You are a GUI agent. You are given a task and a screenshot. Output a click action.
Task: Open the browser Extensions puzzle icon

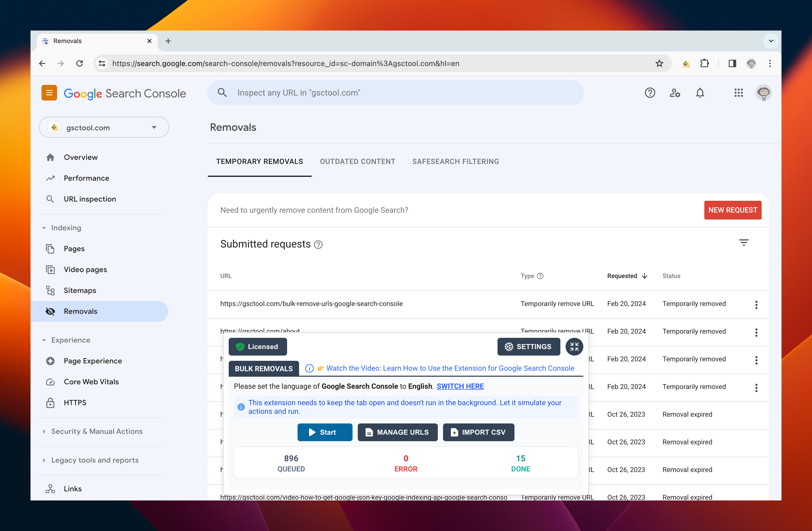click(704, 63)
